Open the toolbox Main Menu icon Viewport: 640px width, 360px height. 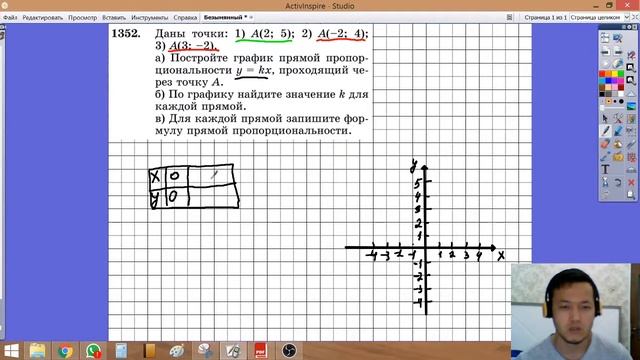[605, 38]
